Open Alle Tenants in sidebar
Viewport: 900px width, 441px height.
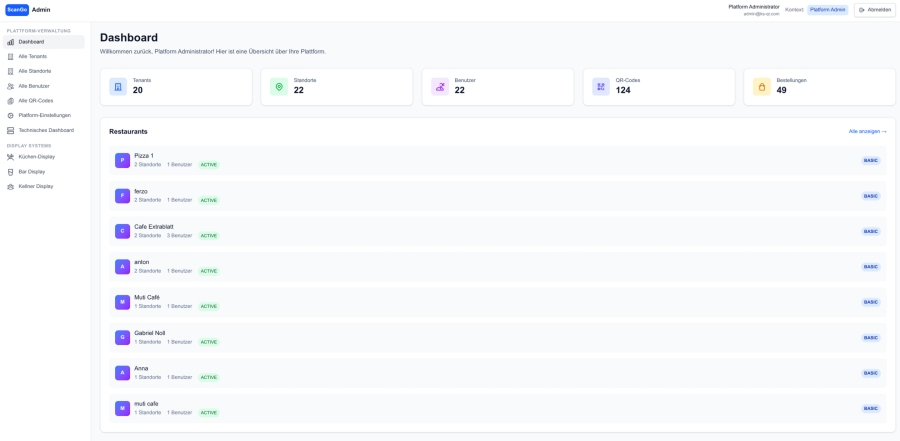(32, 56)
